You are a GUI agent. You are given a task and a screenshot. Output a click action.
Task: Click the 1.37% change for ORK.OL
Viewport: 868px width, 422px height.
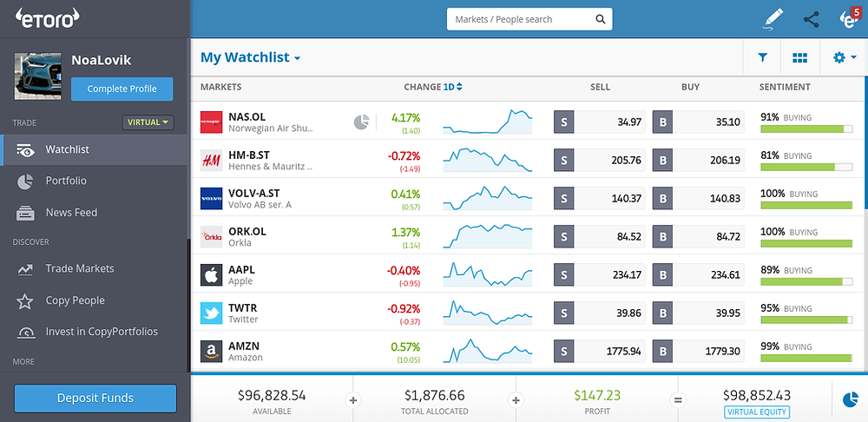(405, 232)
